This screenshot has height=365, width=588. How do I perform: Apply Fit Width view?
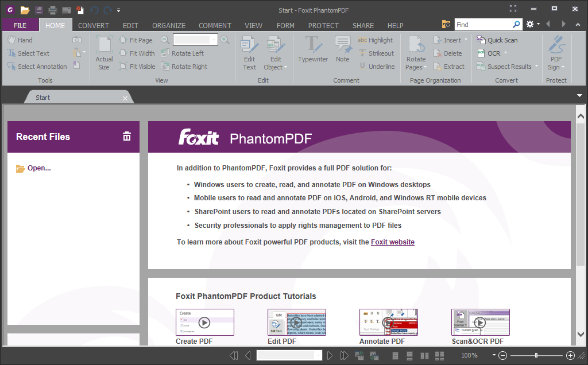pos(137,53)
